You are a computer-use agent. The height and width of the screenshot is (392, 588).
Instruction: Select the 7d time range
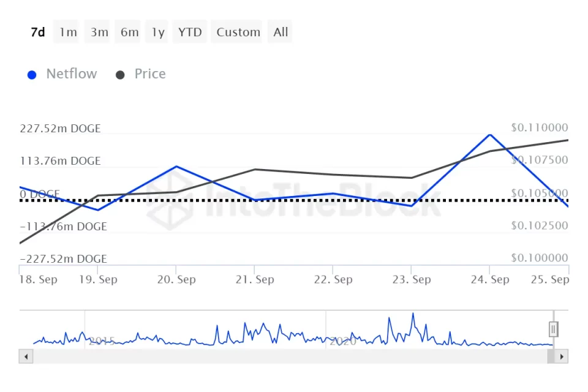coord(38,32)
